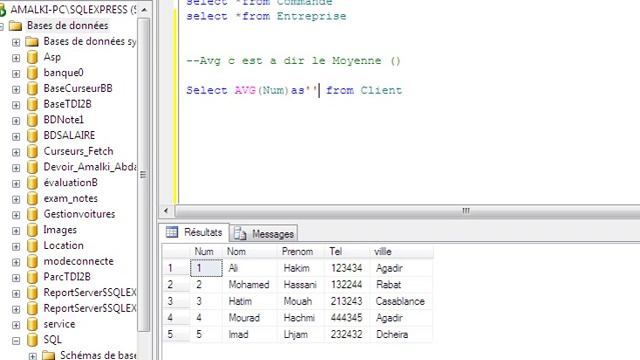
Task: Switch to the Messages tab
Action: coord(264,233)
